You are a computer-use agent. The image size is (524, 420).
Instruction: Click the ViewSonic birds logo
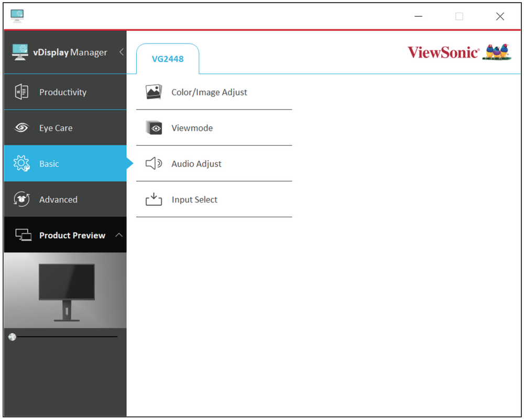click(x=497, y=52)
